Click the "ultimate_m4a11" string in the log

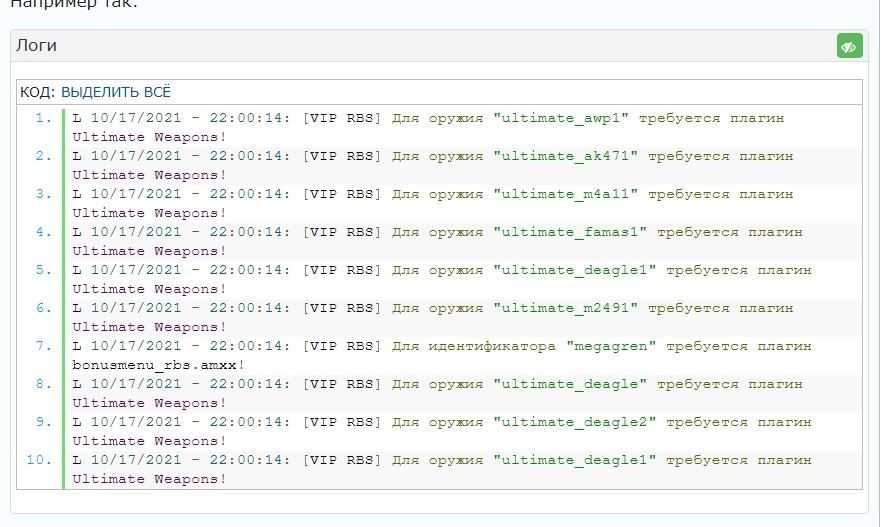(x=565, y=194)
